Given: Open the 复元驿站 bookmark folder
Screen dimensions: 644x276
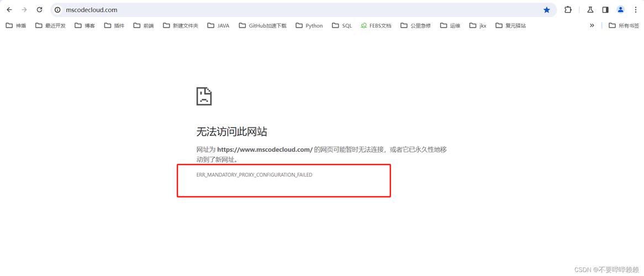Looking at the screenshot, I should (511, 25).
